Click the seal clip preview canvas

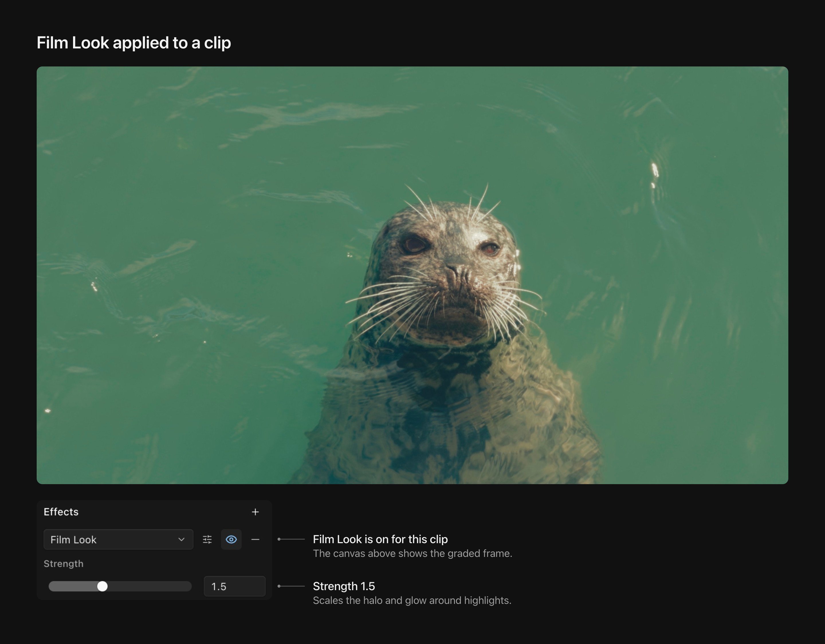(412, 275)
